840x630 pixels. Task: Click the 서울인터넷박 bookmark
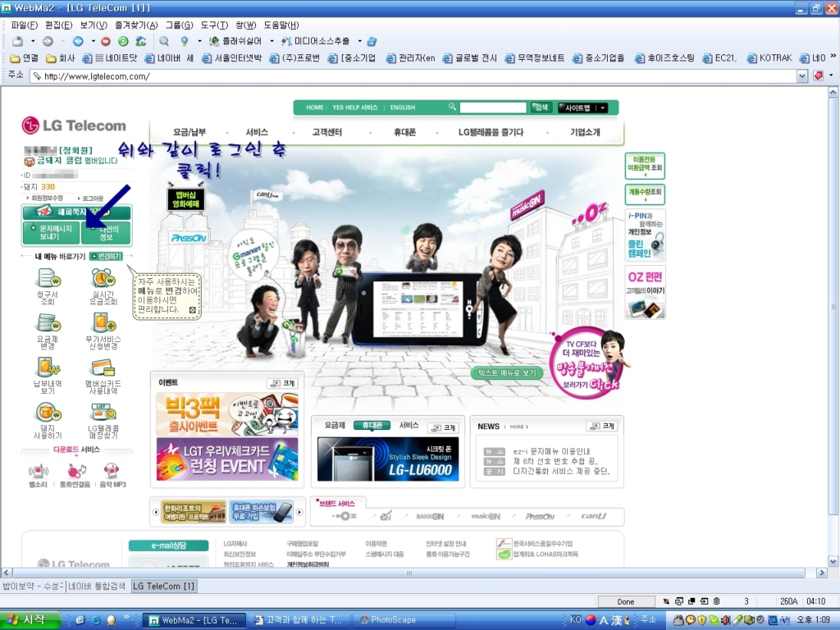pos(232,58)
